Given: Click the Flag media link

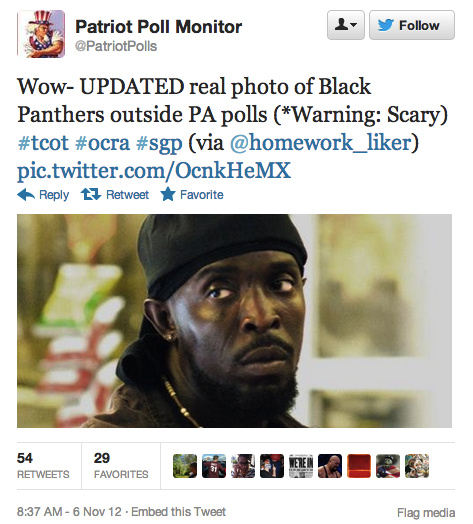Looking at the screenshot, I should (x=426, y=512).
